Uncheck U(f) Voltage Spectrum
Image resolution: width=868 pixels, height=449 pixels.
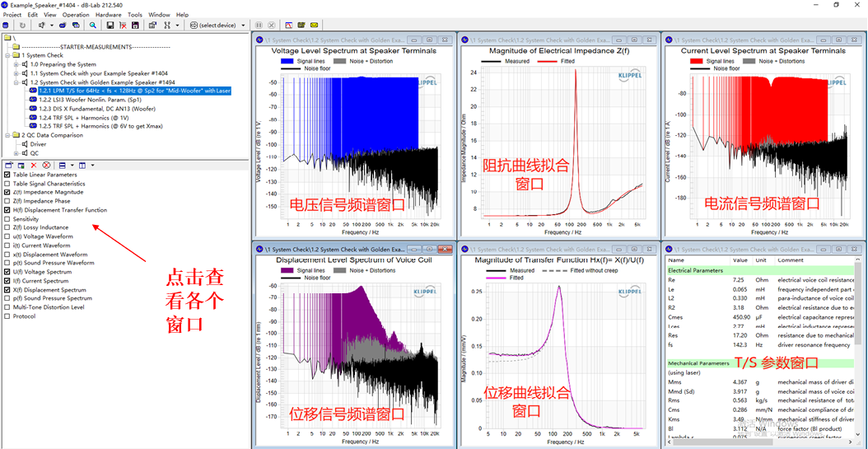(7, 272)
